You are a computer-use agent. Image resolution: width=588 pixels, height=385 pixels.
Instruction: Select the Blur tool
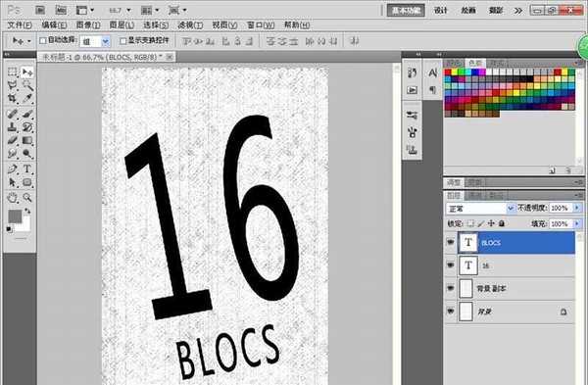[x=13, y=154]
